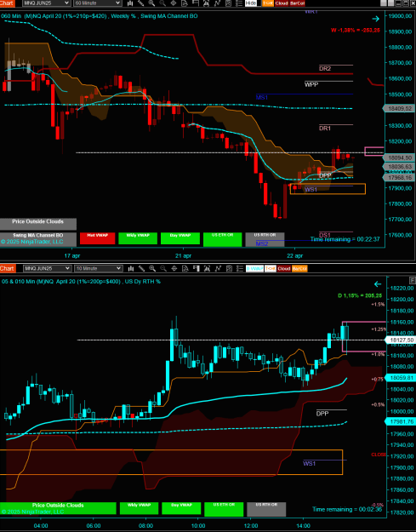Open 10 Minute interval dropdown

point(98,268)
